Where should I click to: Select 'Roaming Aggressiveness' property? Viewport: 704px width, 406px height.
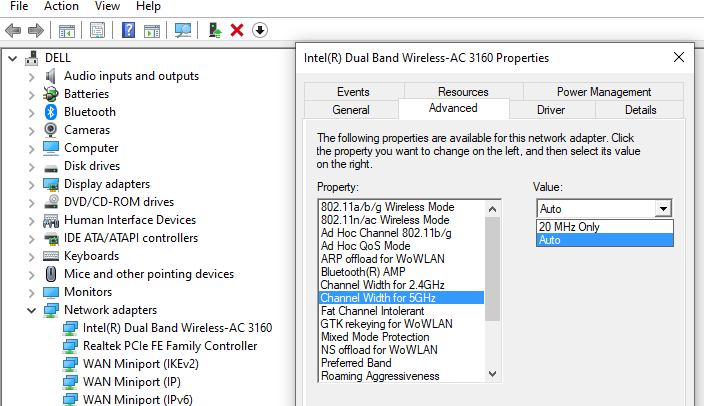380,376
